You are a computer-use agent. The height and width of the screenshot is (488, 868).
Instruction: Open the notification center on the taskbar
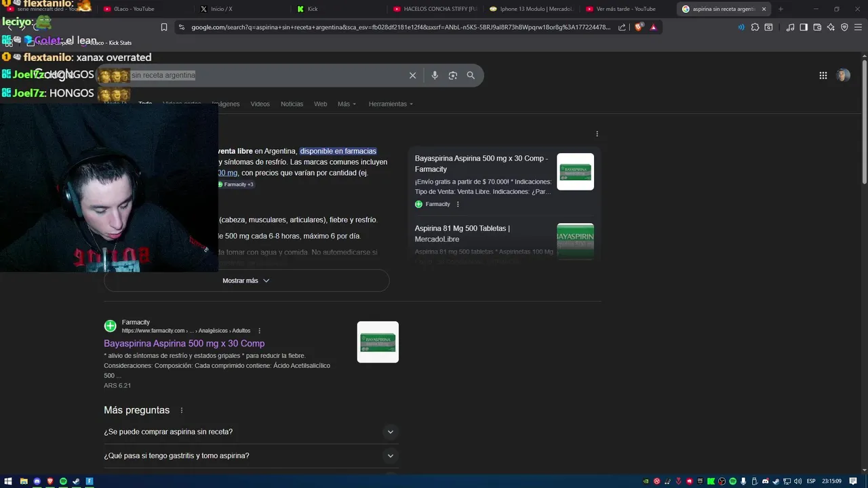coord(853,481)
